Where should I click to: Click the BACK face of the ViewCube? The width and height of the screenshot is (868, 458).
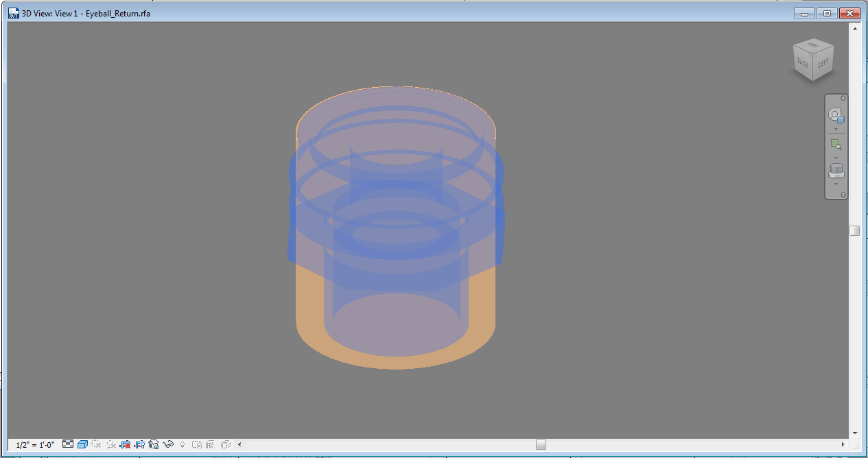803,63
